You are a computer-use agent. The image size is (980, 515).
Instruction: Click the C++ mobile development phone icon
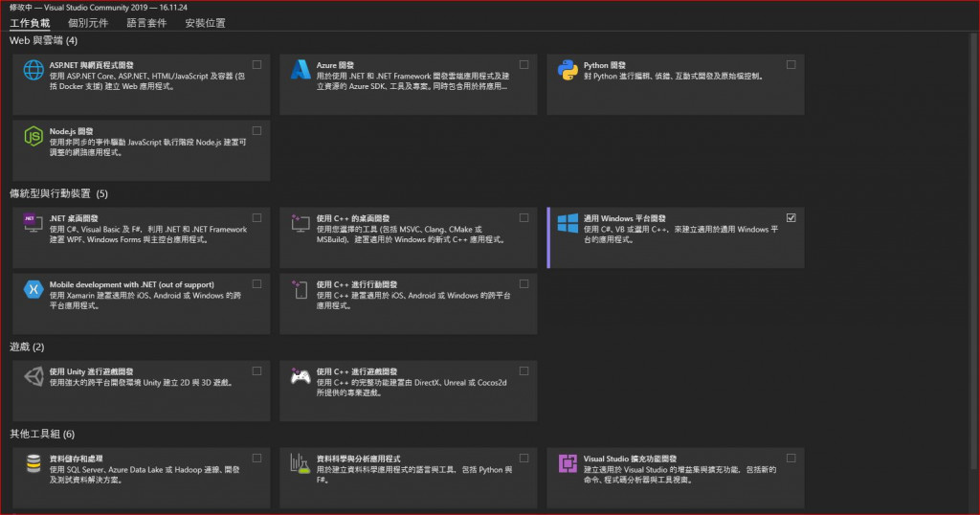tap(301, 289)
